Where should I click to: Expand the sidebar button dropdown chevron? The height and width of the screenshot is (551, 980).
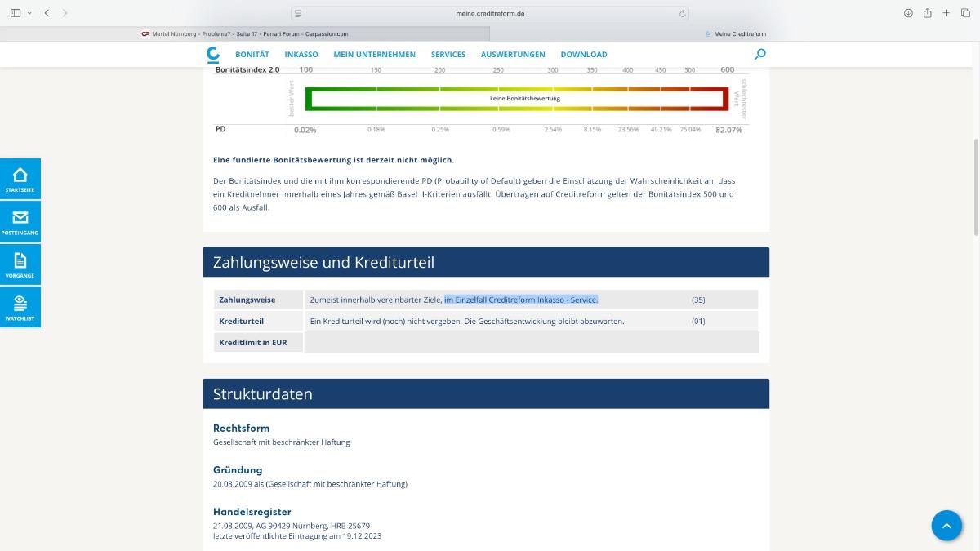pos(29,13)
